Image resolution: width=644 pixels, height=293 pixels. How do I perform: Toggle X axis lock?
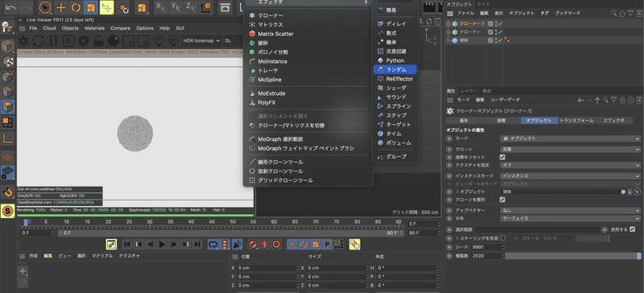pyautogui.click(x=161, y=7)
